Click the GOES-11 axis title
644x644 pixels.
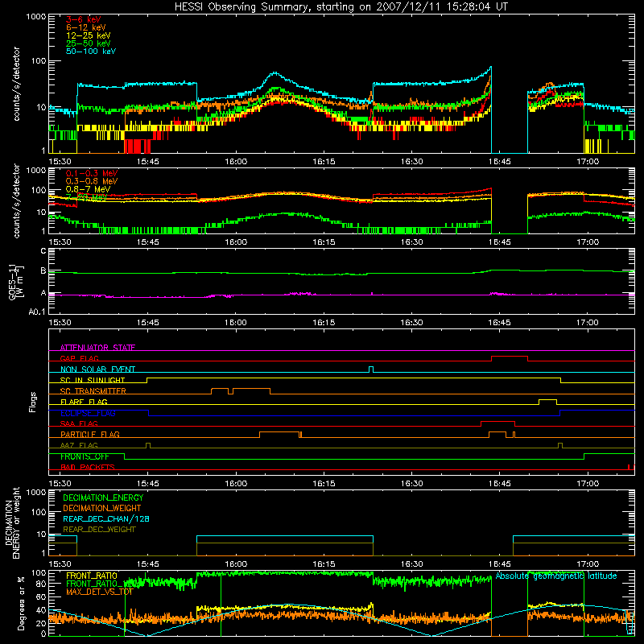click(x=16, y=283)
